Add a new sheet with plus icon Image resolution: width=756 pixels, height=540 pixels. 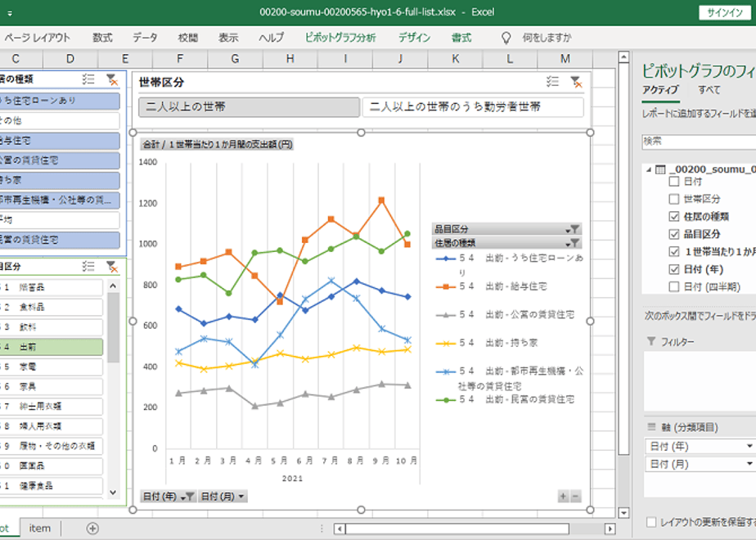(92, 529)
